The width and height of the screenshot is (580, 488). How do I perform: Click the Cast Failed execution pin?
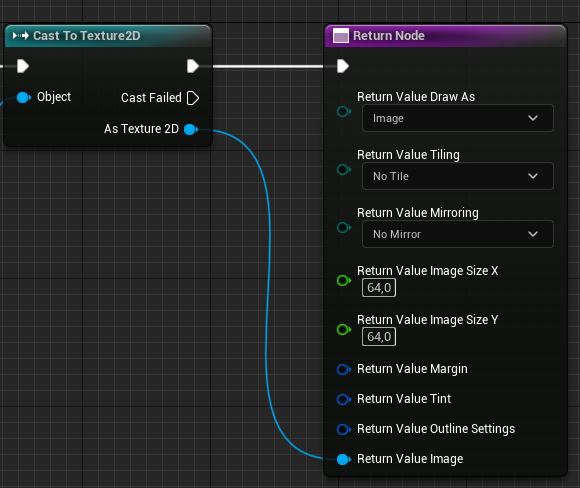193,98
